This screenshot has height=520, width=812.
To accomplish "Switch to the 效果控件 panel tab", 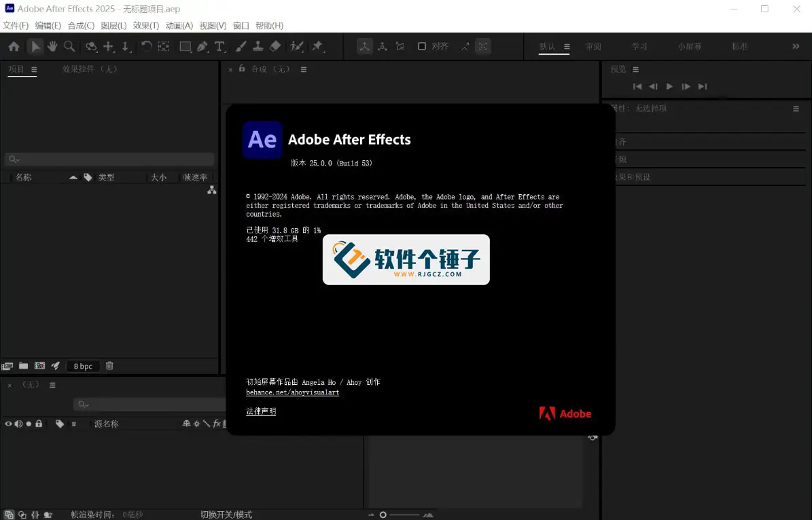I will point(90,69).
